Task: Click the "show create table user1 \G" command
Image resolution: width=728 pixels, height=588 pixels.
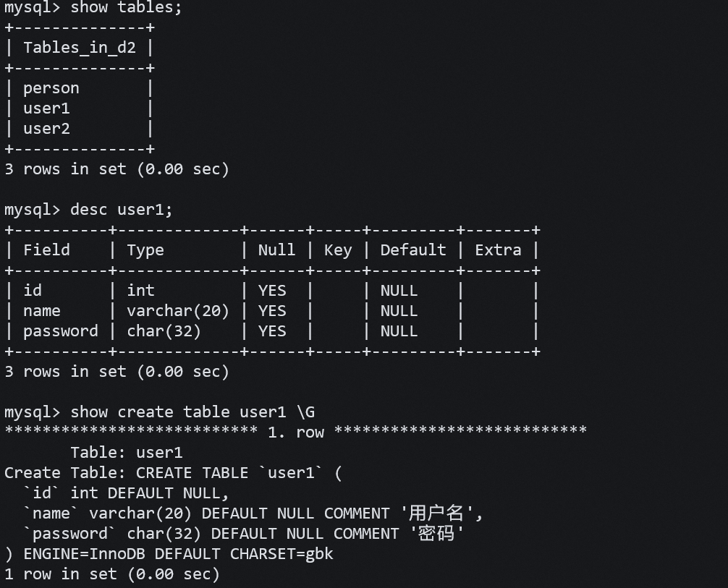Action: tap(192, 412)
